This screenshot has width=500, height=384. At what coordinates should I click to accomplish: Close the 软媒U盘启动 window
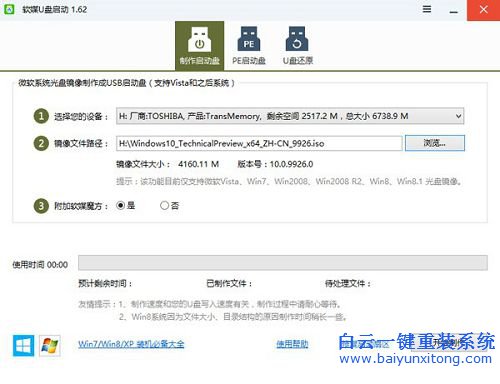[483, 10]
